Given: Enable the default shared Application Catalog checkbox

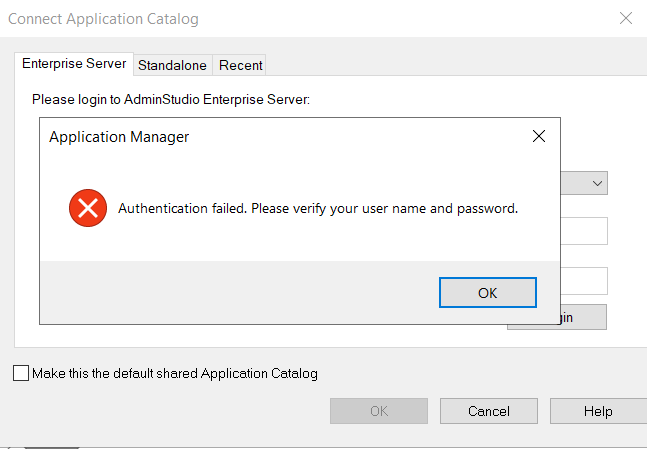Looking at the screenshot, I should click(21, 374).
